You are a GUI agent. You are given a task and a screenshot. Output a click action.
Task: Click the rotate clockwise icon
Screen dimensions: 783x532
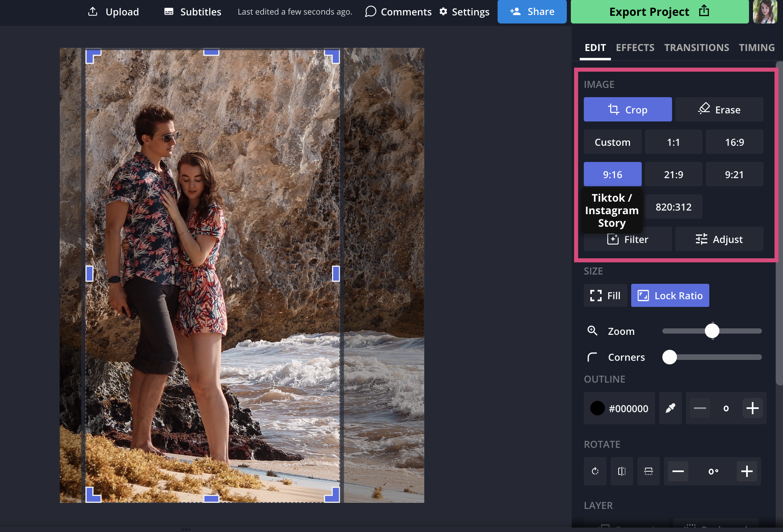pyautogui.click(x=595, y=471)
